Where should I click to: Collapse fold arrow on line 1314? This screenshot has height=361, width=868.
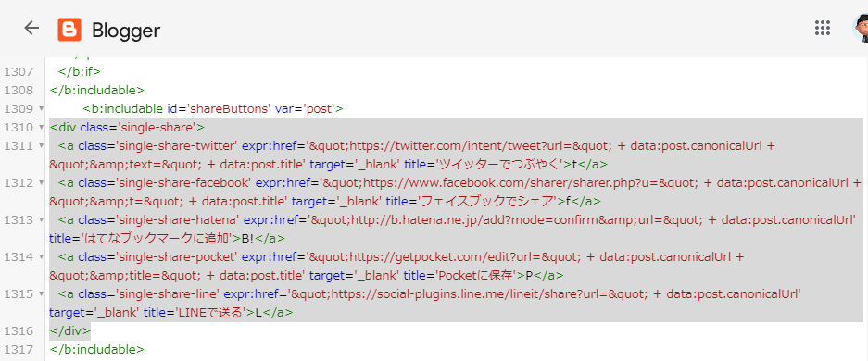pos(42,257)
